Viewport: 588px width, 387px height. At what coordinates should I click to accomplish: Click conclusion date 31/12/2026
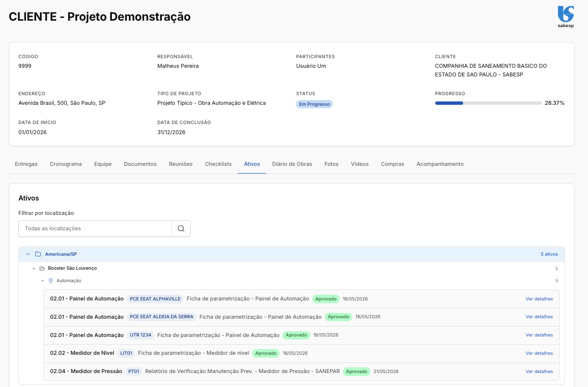tap(171, 132)
